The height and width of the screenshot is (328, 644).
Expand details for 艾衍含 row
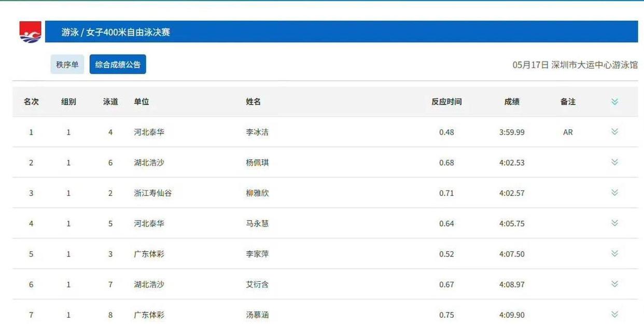(x=614, y=284)
